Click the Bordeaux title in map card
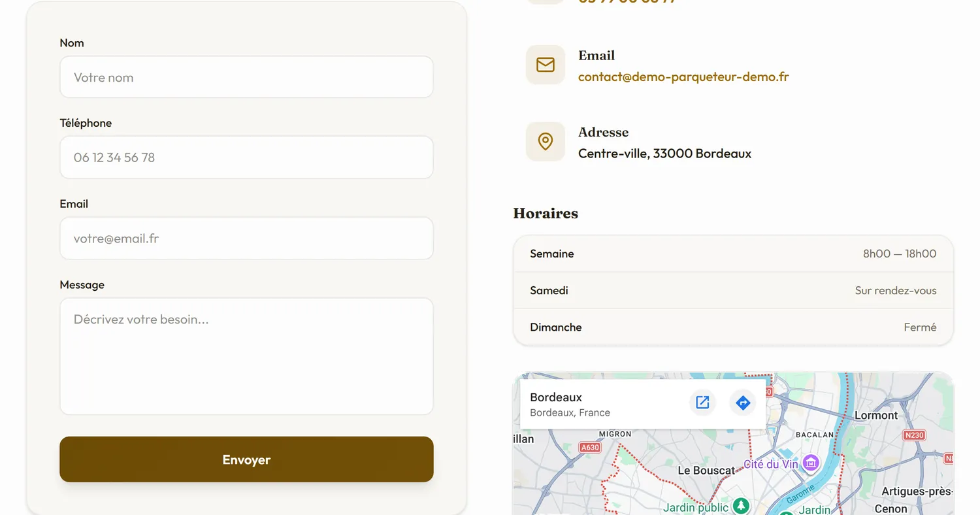 coord(556,397)
